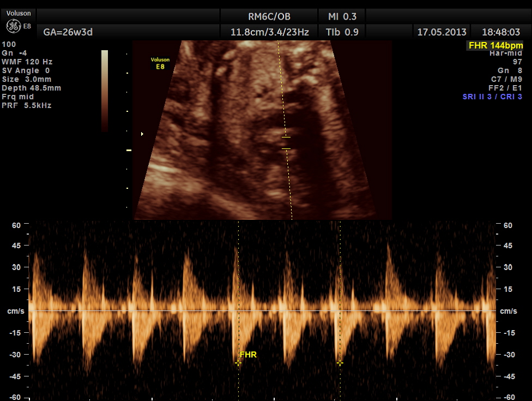
Task: Click the SV Angle 0 parameter
Action: click(26, 70)
